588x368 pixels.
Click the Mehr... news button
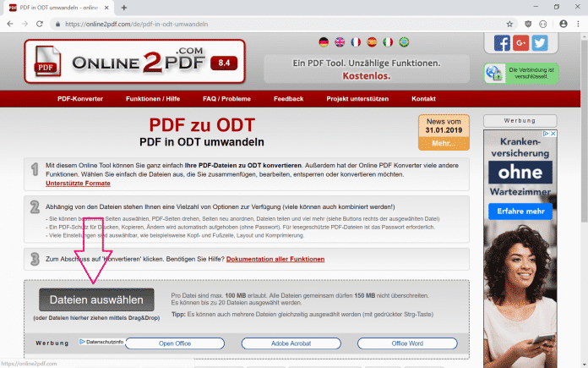pyautogui.click(x=444, y=145)
